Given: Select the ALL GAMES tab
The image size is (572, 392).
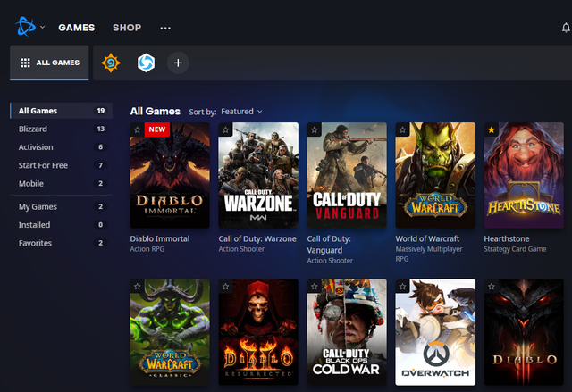Looking at the screenshot, I should (x=49, y=63).
